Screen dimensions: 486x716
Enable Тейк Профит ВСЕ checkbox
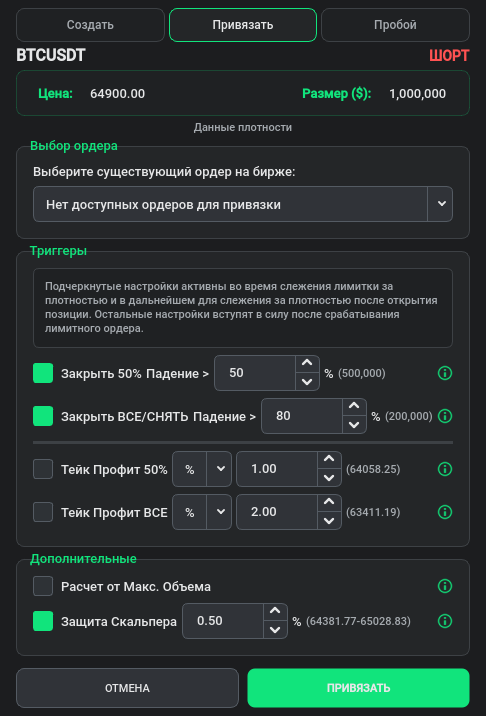coord(43,512)
